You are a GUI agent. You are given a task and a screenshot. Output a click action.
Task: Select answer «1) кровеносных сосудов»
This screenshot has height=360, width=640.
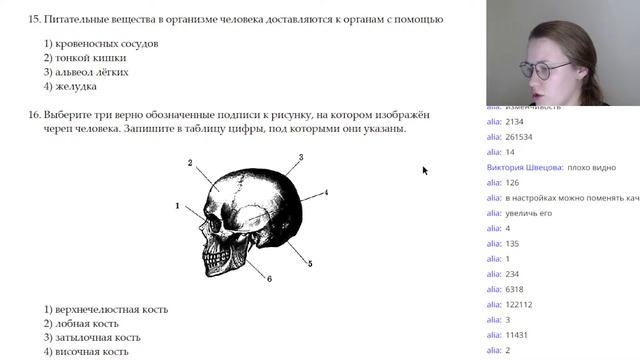point(101,44)
